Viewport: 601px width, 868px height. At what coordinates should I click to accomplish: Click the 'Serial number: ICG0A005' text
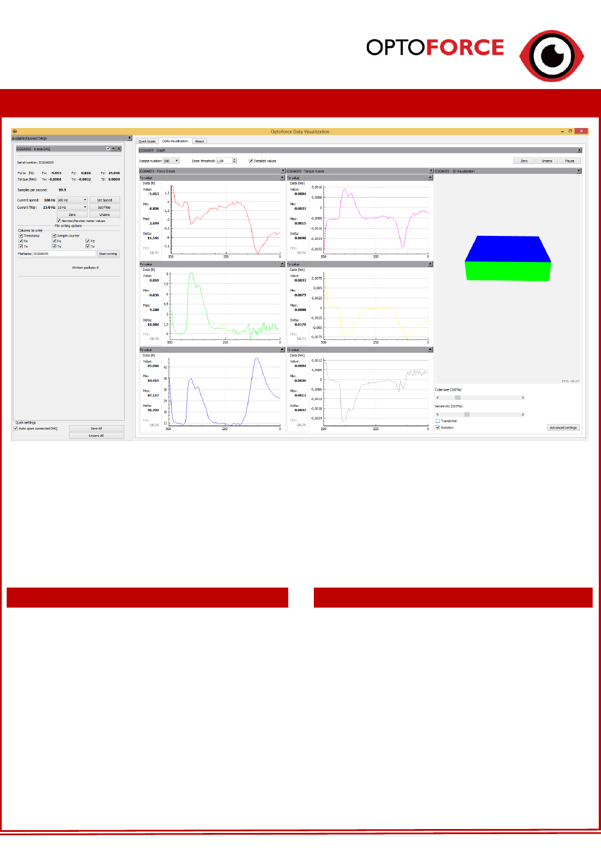[x=35, y=162]
